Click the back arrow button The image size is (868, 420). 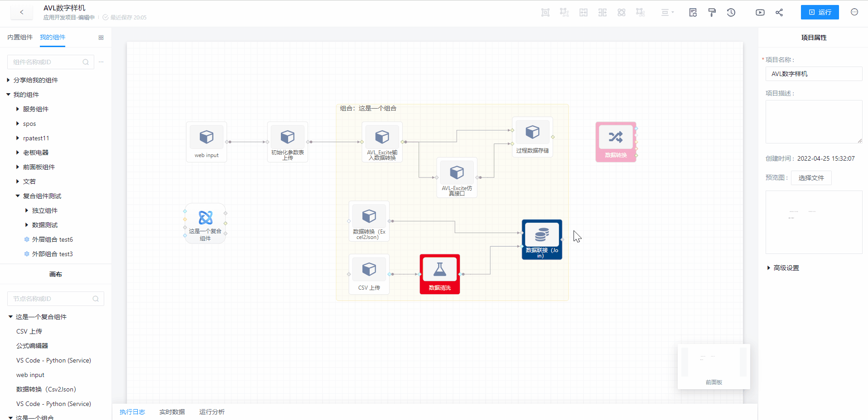[22, 12]
